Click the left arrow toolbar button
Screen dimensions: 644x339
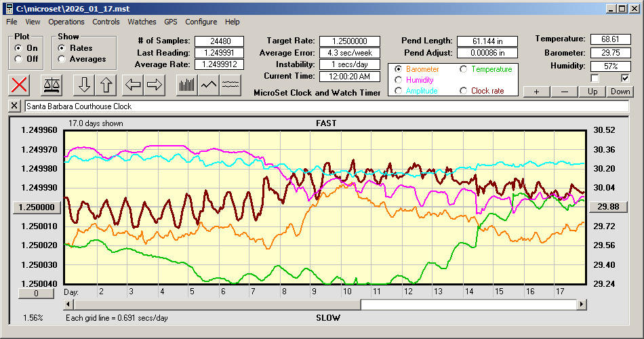coord(133,85)
